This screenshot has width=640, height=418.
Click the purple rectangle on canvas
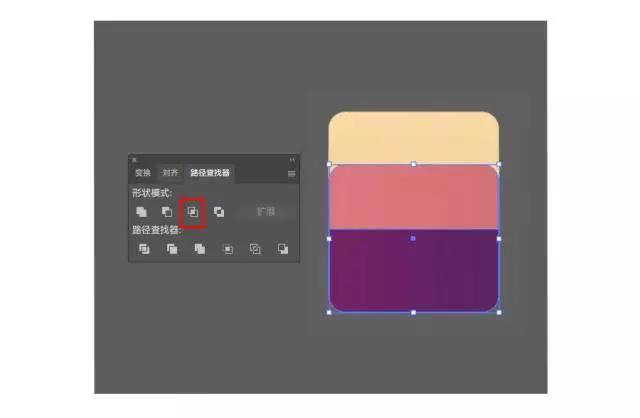pos(413,271)
